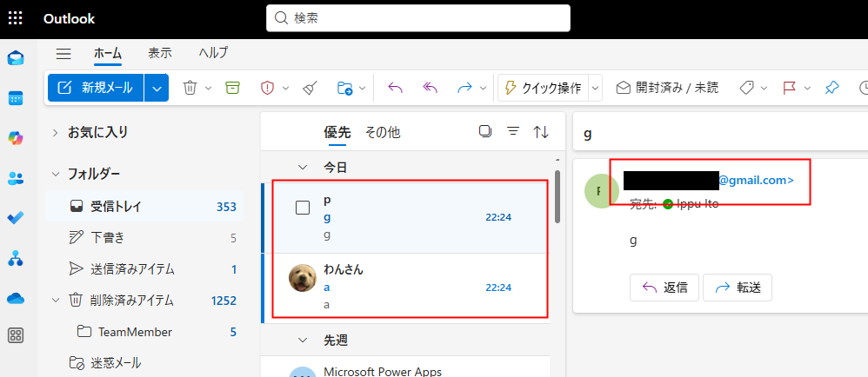Open OneDrive in the left app rail

[x=16, y=298]
